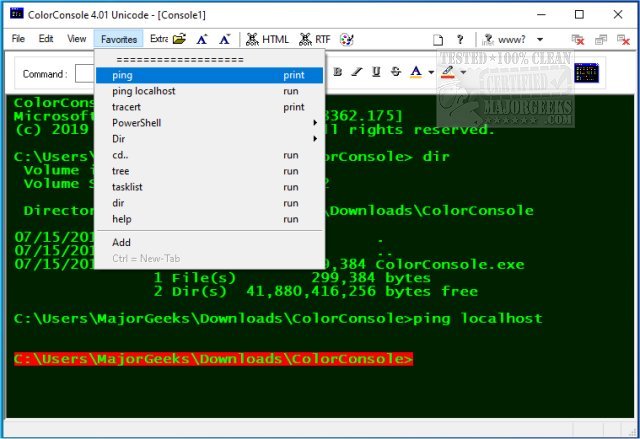The height and width of the screenshot is (439, 640).
Task: Click the open folder icon in toolbar
Action: (179, 39)
